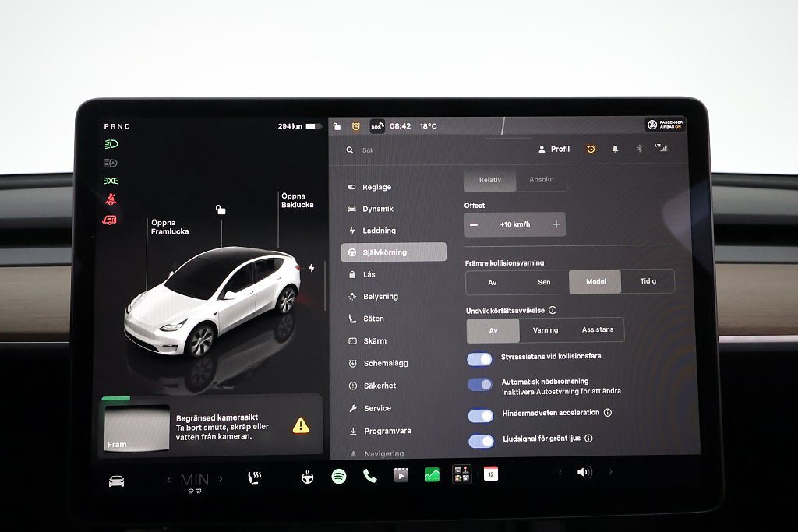
Task: Decrease volume with left arrow
Action: point(560,473)
